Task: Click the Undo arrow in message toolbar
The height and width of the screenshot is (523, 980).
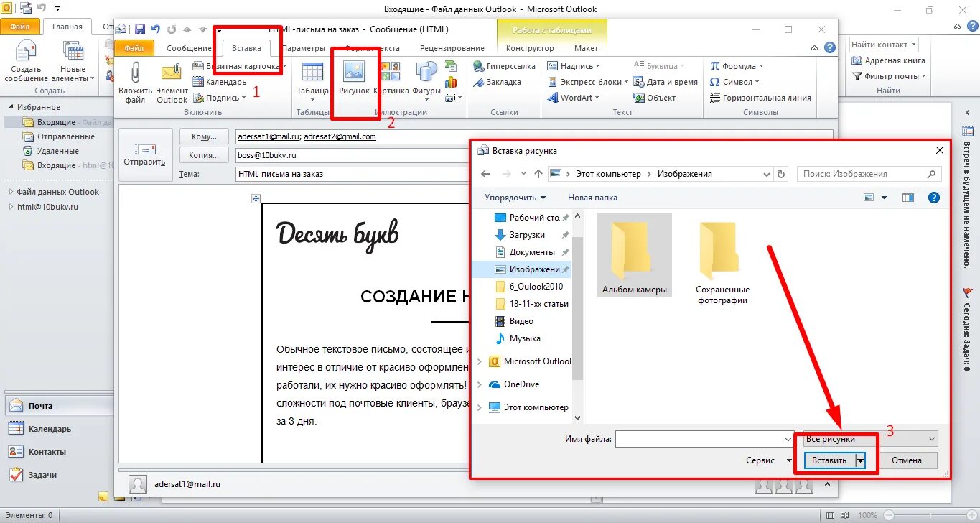Action: [156, 29]
